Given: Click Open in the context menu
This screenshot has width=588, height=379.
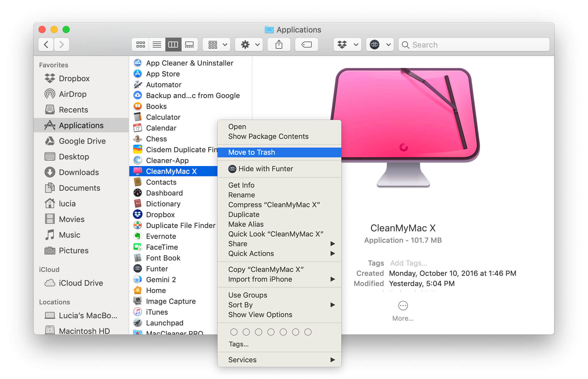Looking at the screenshot, I should [x=238, y=126].
